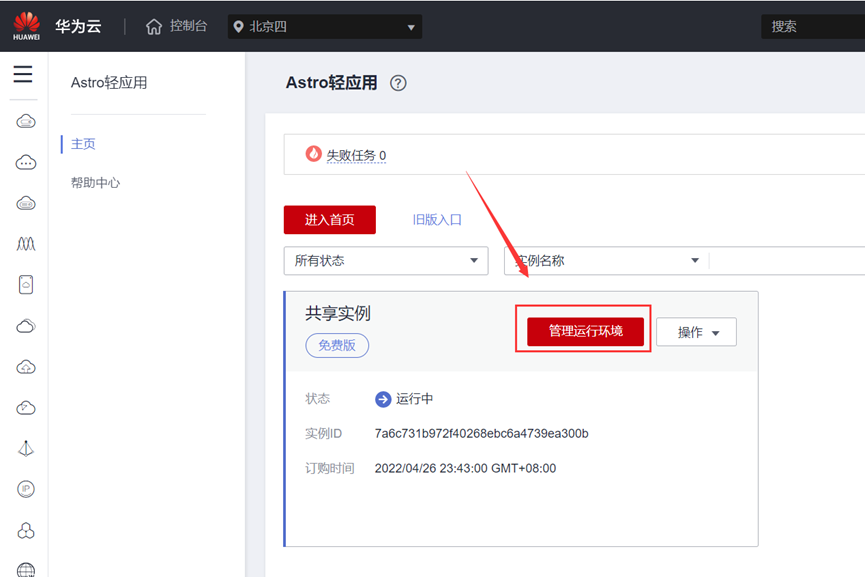Click the 失败任务 0 link
The image size is (865, 577).
tap(356, 156)
